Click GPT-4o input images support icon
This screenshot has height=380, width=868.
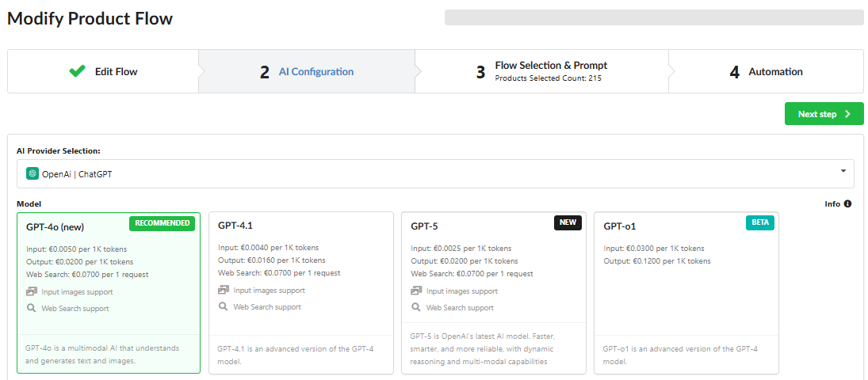point(32,292)
